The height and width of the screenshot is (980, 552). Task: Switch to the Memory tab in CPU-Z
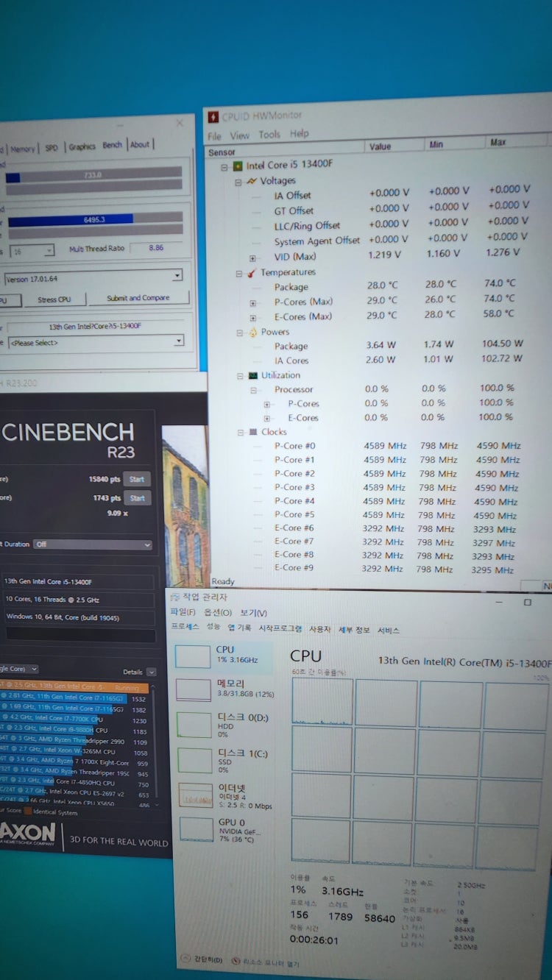pos(22,149)
